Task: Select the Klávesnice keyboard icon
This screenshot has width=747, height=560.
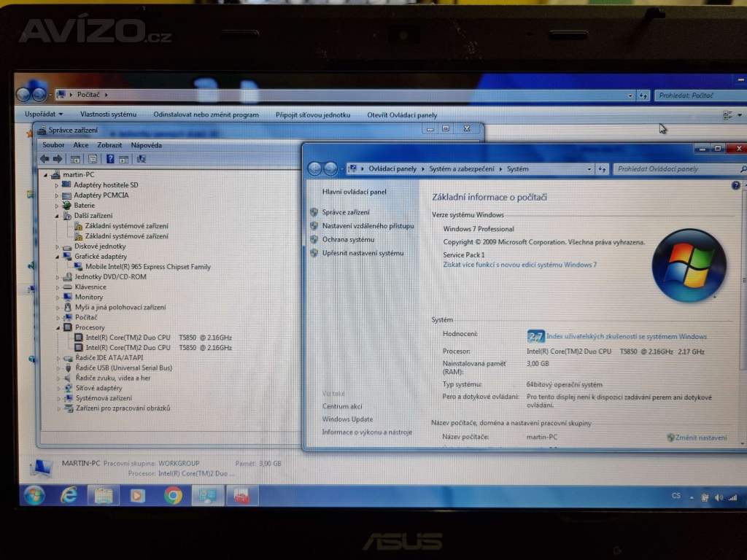Action: [x=68, y=287]
